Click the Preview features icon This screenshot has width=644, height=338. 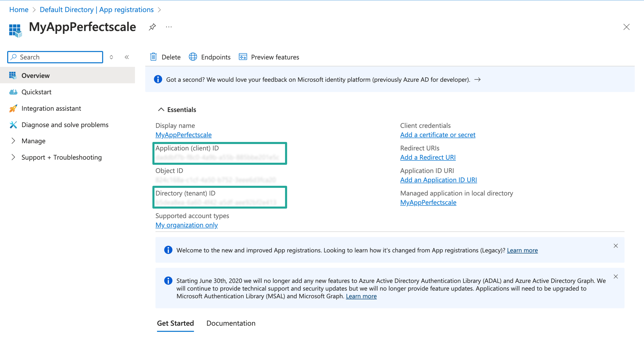(243, 57)
